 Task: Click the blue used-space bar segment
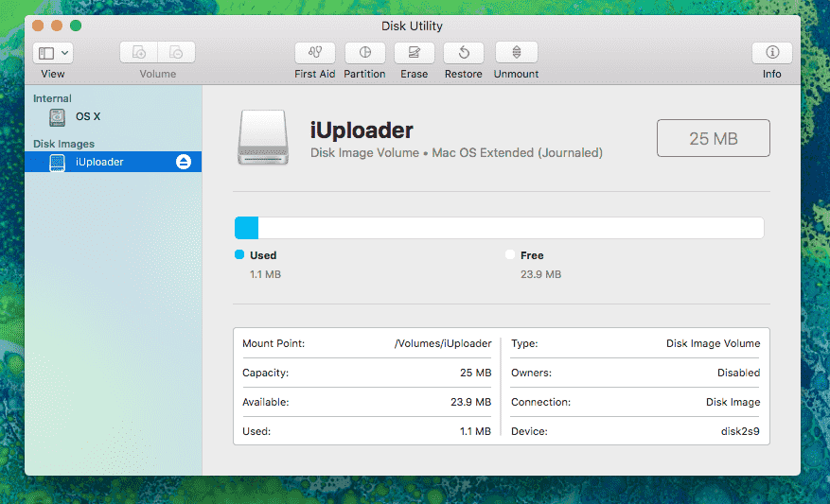click(247, 228)
